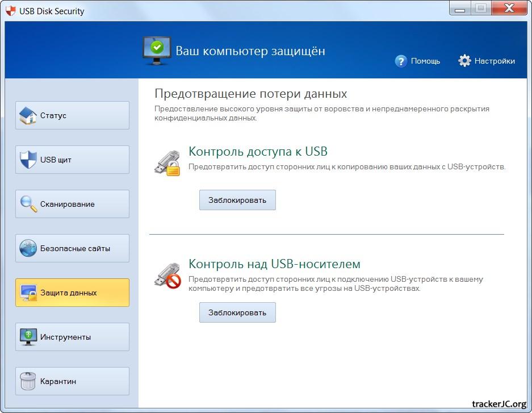Click the Контроль над USB-носителем heading
Screen dimensions: 532x413
(274, 264)
